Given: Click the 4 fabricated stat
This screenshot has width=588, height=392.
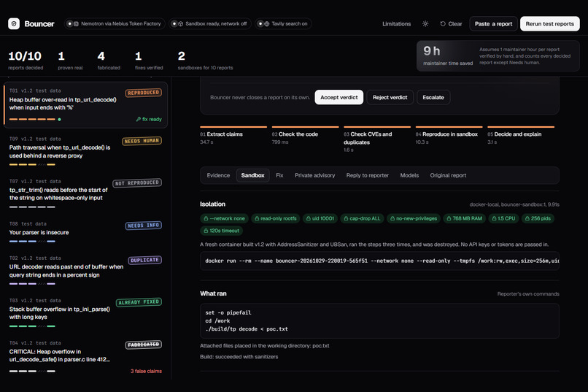Looking at the screenshot, I should [109, 60].
